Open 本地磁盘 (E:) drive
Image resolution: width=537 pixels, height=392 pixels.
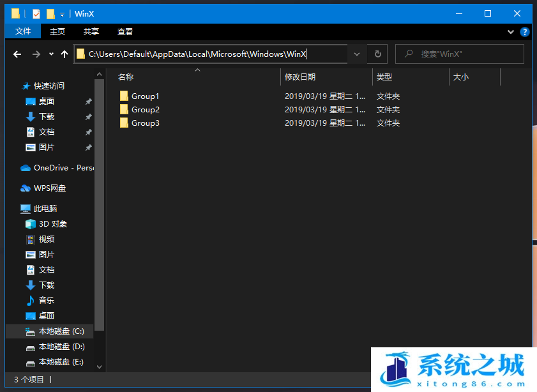61,362
